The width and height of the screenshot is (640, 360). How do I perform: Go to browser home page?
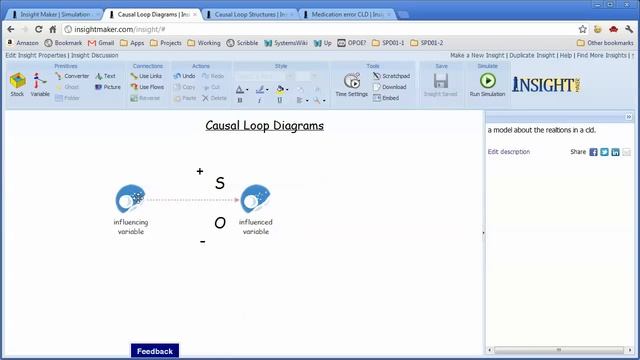[53, 29]
